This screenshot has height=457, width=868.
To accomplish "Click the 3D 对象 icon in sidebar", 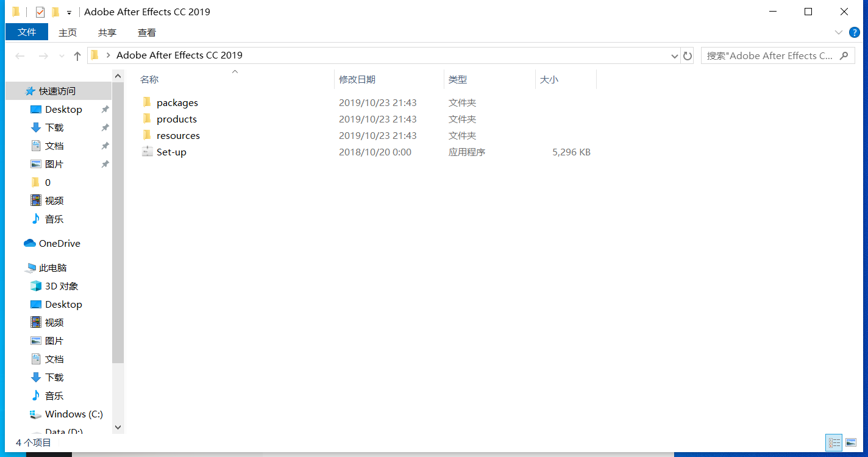I will [x=36, y=286].
